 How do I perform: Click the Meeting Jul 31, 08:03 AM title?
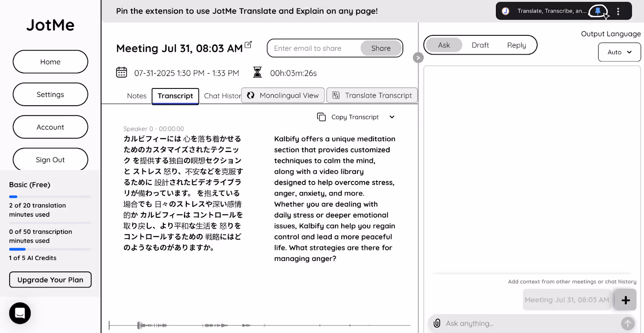[x=180, y=49]
